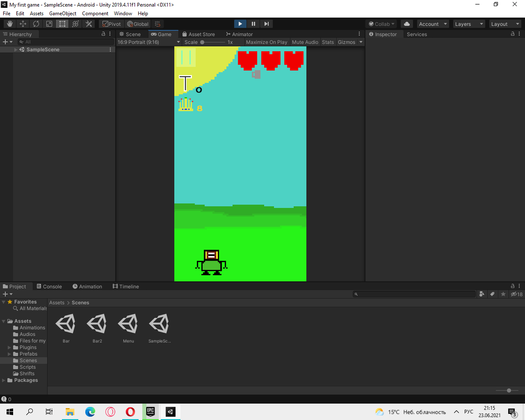Filter project search by label
This screenshot has height=420, width=525.
click(x=492, y=294)
